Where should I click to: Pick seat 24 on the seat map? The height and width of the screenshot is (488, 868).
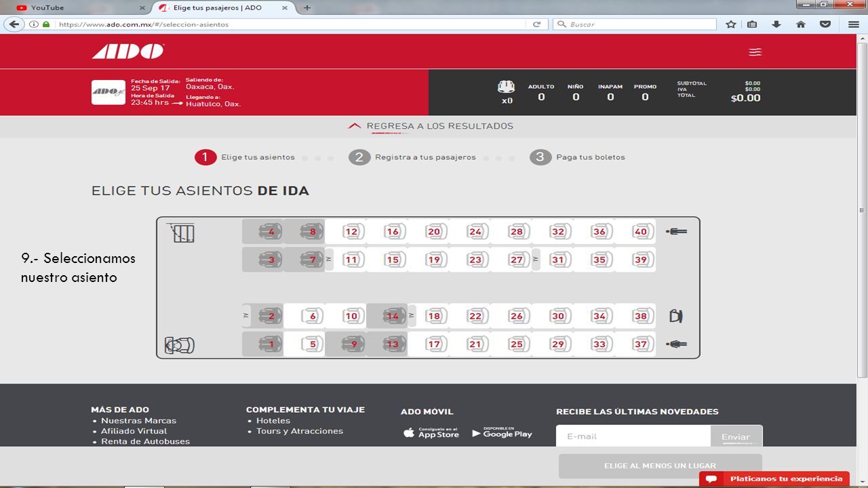point(475,232)
